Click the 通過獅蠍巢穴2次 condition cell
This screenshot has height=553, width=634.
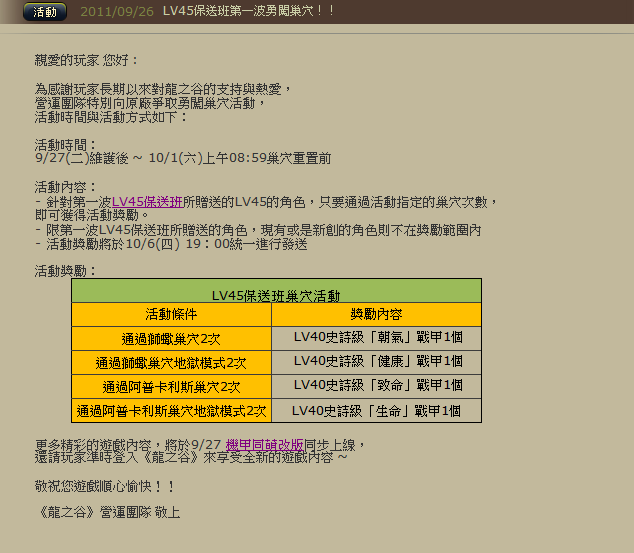click(171, 338)
